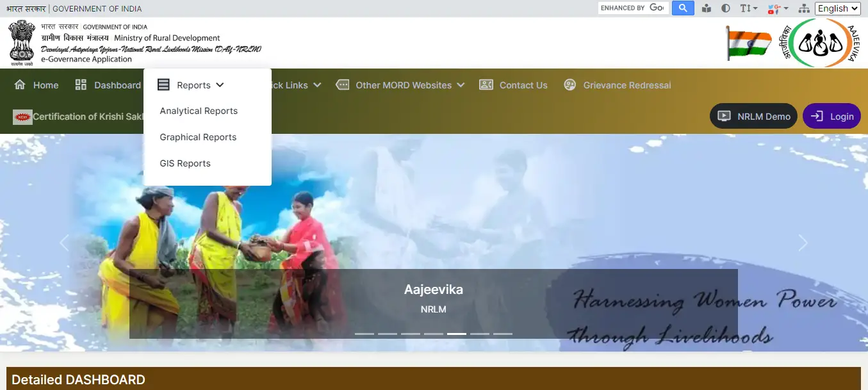Screen dimensions: 868x390
Task: Open the Dashboard menu item
Action: pyautogui.click(x=108, y=85)
